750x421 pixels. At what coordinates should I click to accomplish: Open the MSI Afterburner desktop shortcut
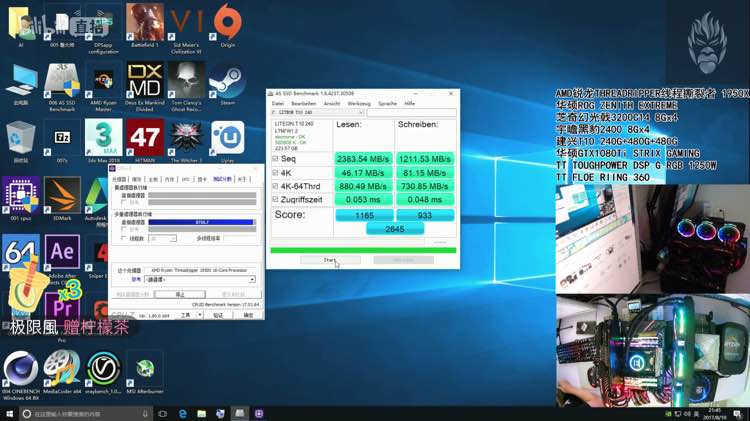pos(144,372)
